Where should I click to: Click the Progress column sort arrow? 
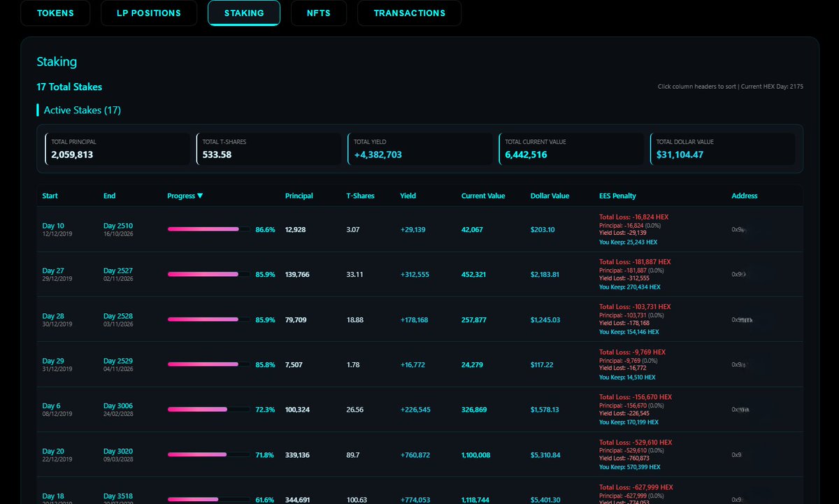[x=200, y=196]
